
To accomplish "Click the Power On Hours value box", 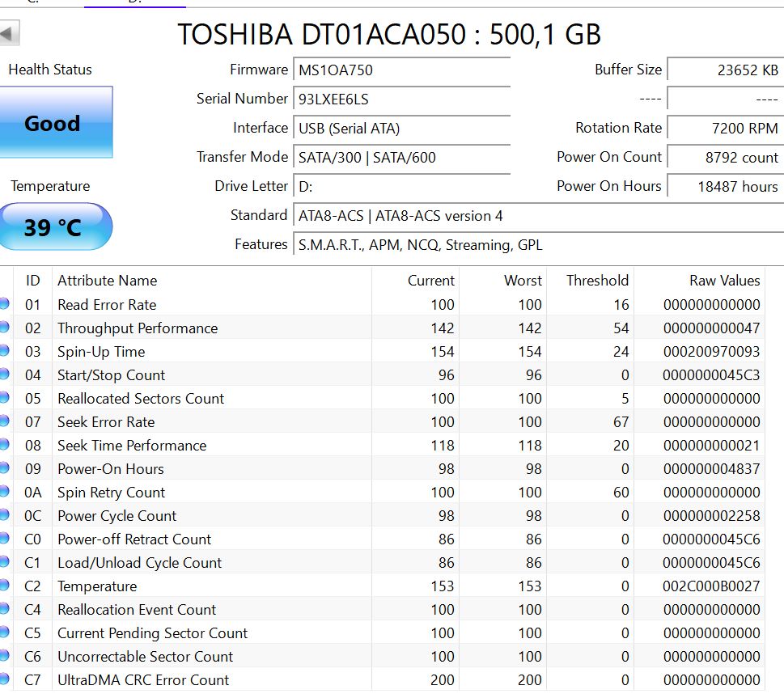I will coord(726,187).
